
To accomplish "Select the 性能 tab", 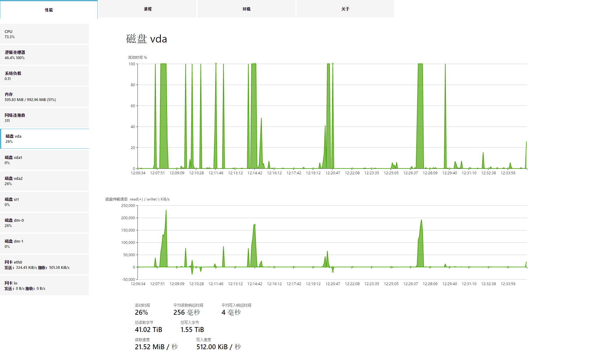I will (49, 10).
